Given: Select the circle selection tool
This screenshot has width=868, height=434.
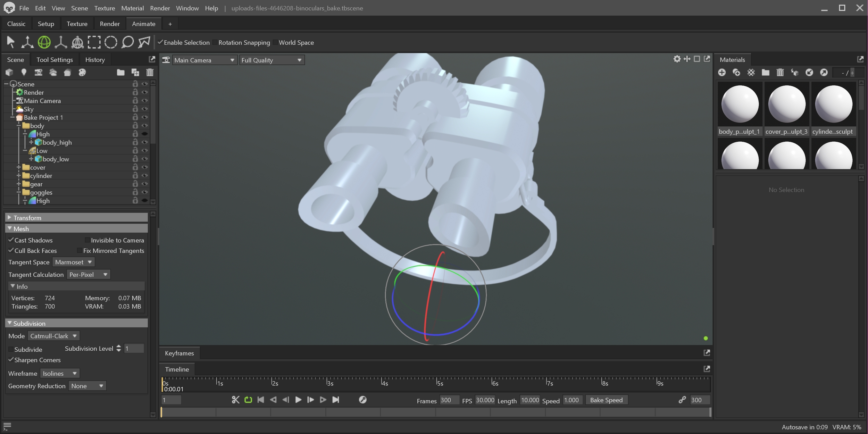Looking at the screenshot, I should pyautogui.click(x=111, y=42).
